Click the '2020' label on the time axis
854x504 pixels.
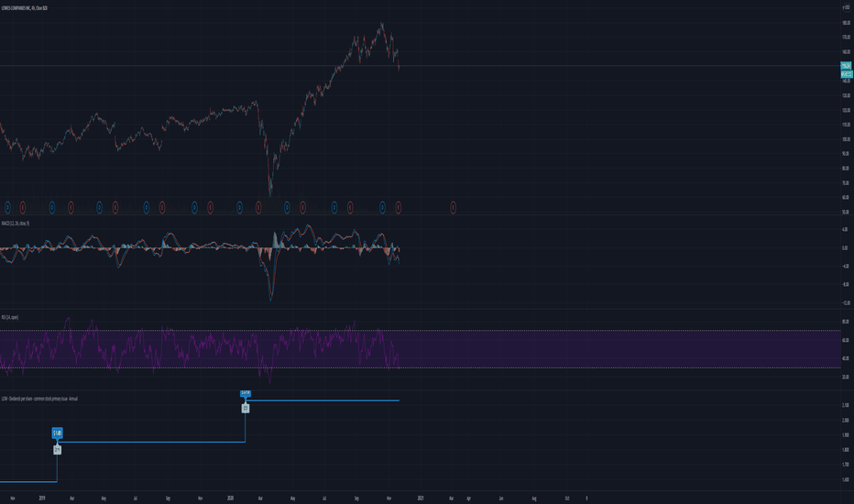(x=230, y=498)
